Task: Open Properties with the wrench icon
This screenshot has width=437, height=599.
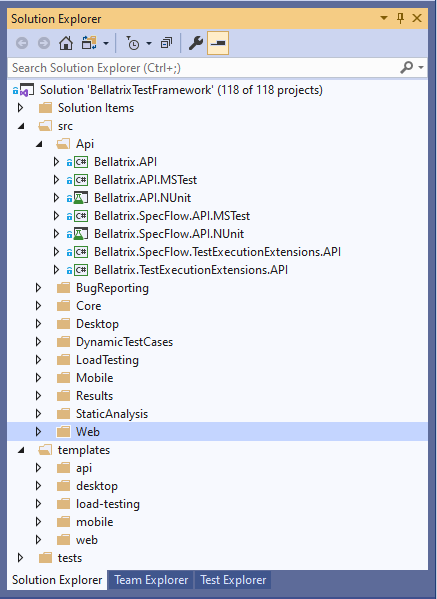Action: point(196,43)
